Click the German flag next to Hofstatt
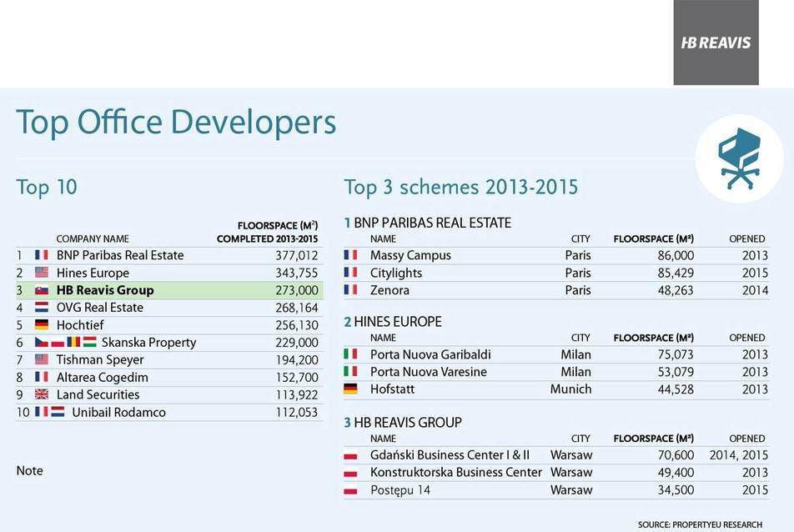The image size is (794, 532). (x=350, y=389)
